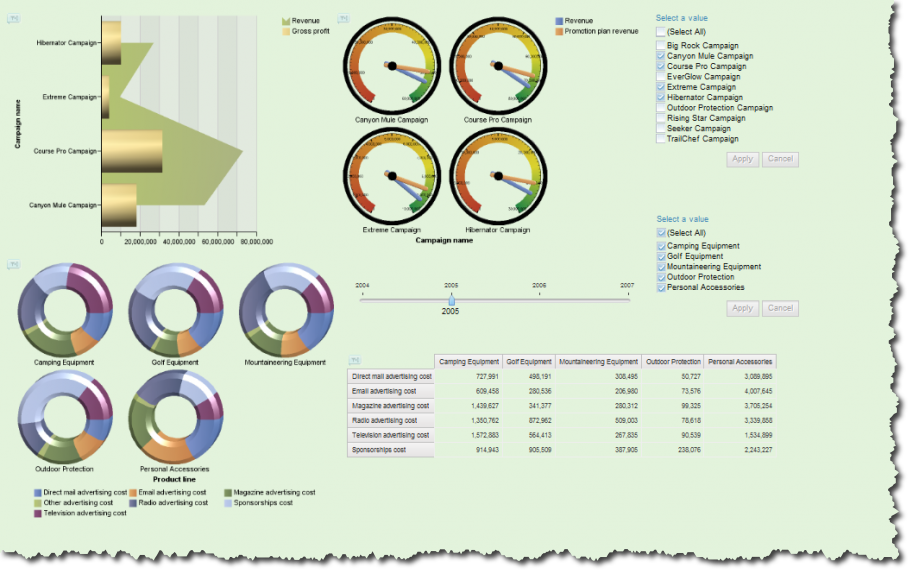Click the info icon beside the gauge charts
910x571 pixels.
[x=344, y=19]
